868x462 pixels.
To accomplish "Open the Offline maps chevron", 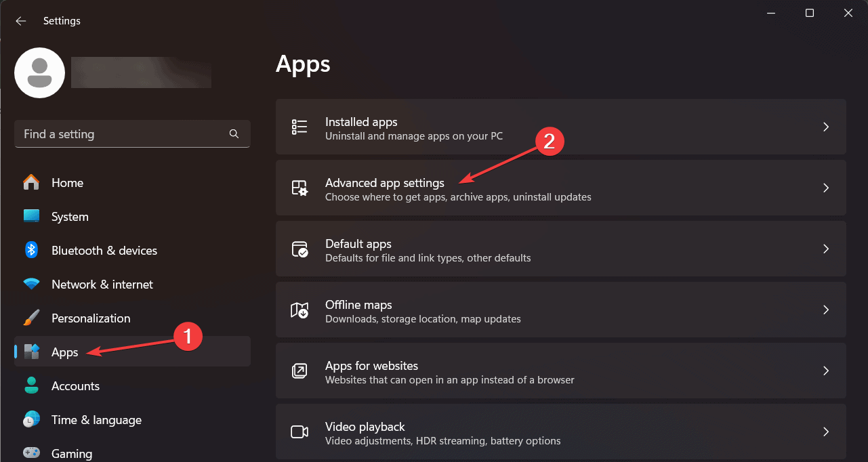I will 826,310.
